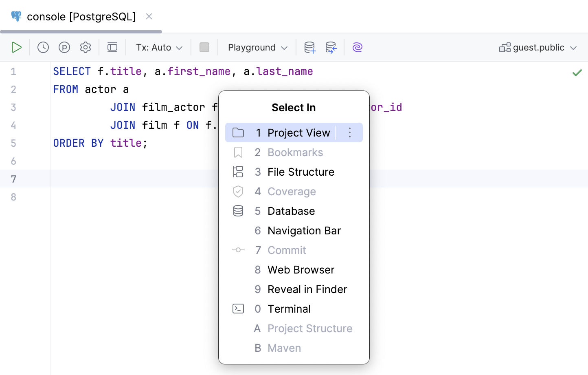Run the SQL query with the green play icon

coord(16,47)
